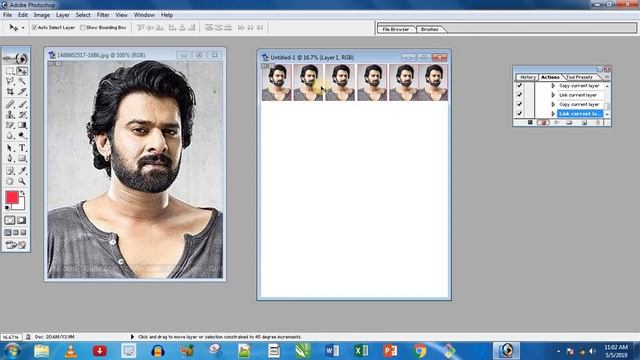Select the Dodge tool
The image size is (640, 360).
22,136
